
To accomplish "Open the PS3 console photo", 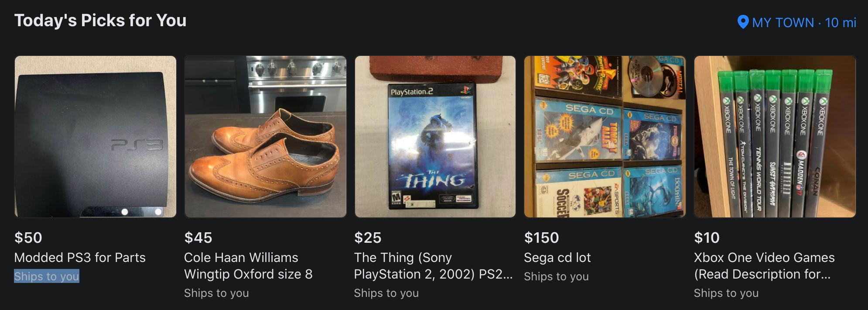I will pos(96,137).
